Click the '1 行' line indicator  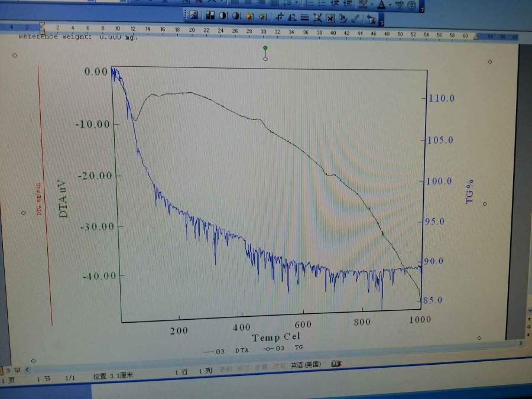(181, 372)
